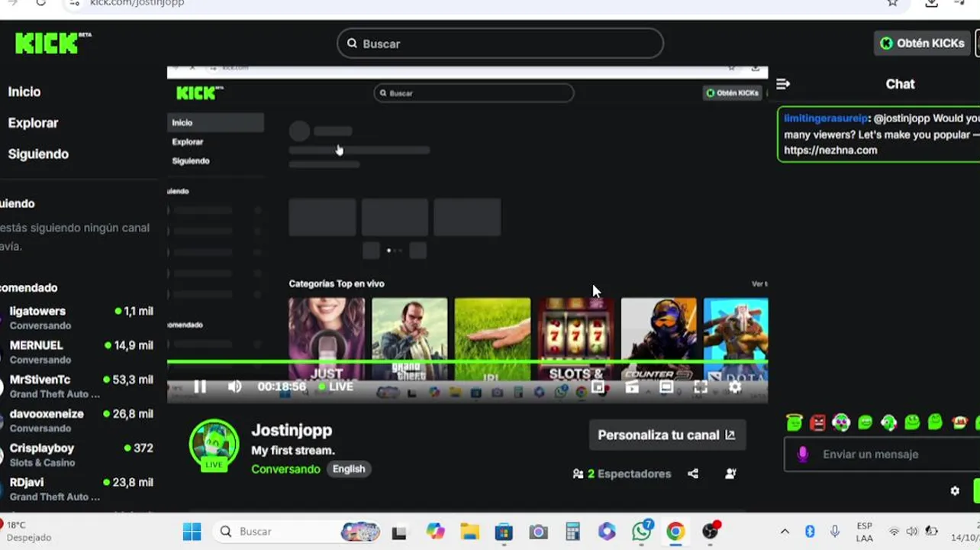Viewport: 980px width, 550px height.
Task: Click the message box "Enviar un mensaje"
Action: (x=882, y=455)
